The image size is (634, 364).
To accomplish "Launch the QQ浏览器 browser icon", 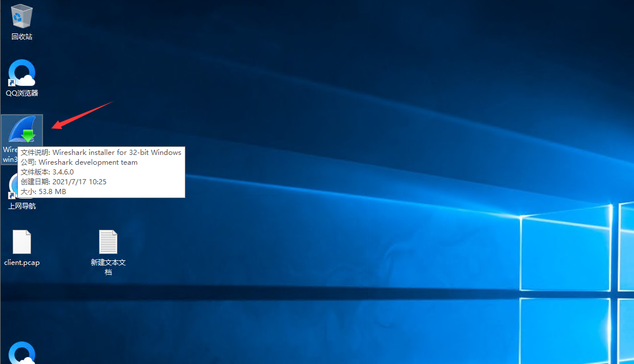I will click(21, 72).
